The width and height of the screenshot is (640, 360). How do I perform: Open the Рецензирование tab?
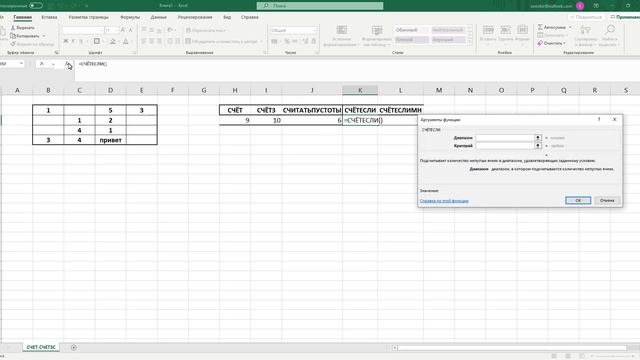[195, 17]
